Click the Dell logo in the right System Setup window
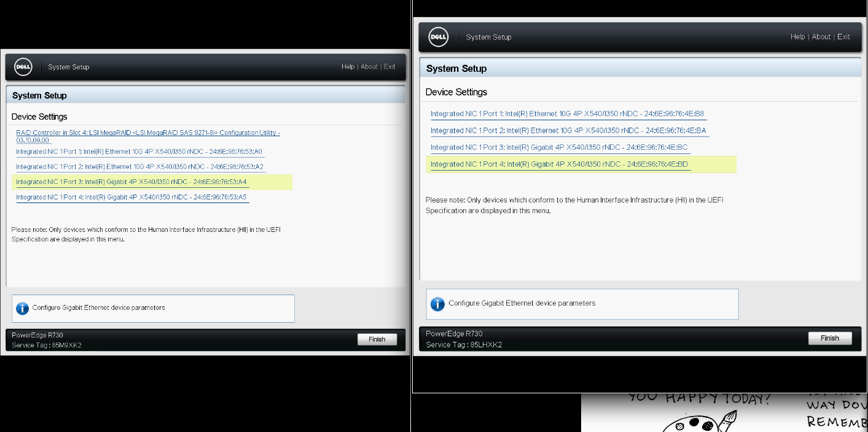 (439, 37)
